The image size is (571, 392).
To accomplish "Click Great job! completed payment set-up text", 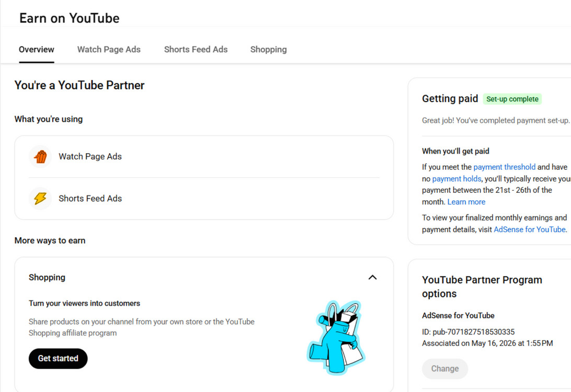I will coord(496,121).
